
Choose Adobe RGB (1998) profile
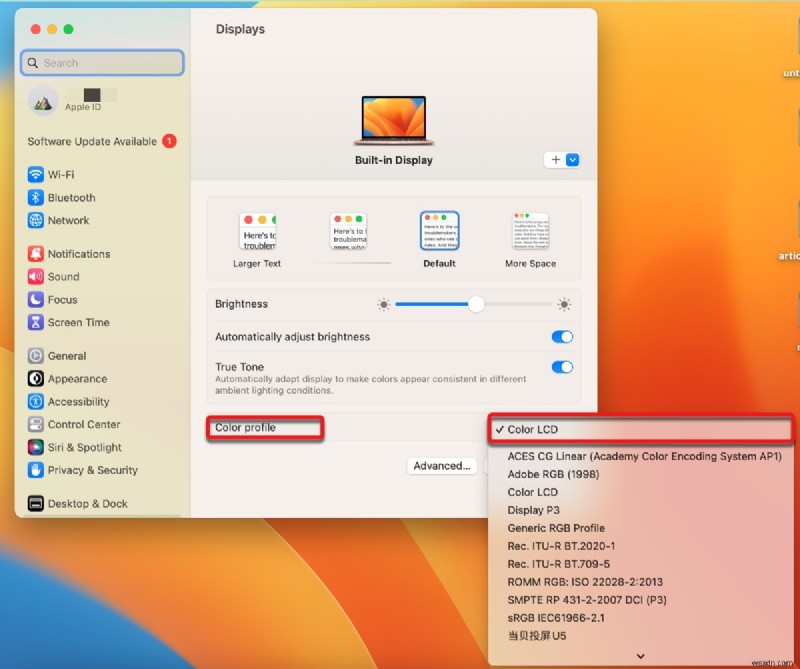point(553,474)
